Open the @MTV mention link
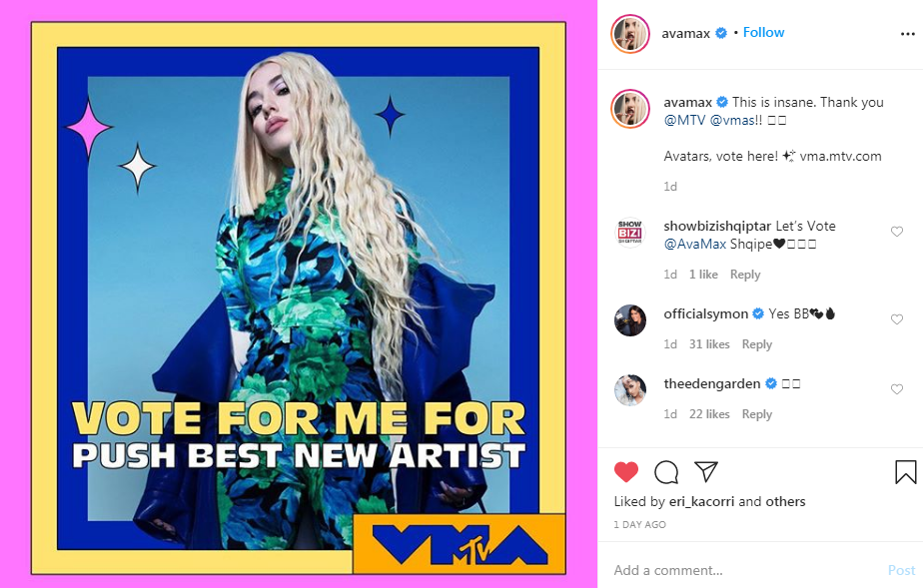923x588 pixels. coord(684,121)
